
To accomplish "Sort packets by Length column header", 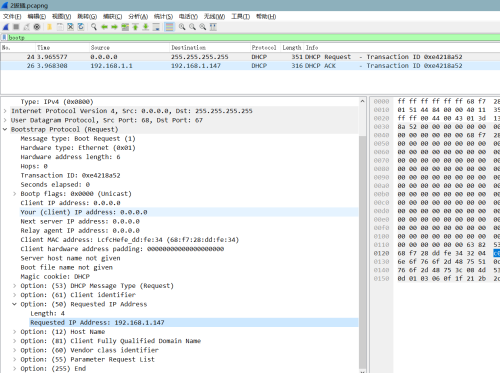I will (x=292, y=48).
